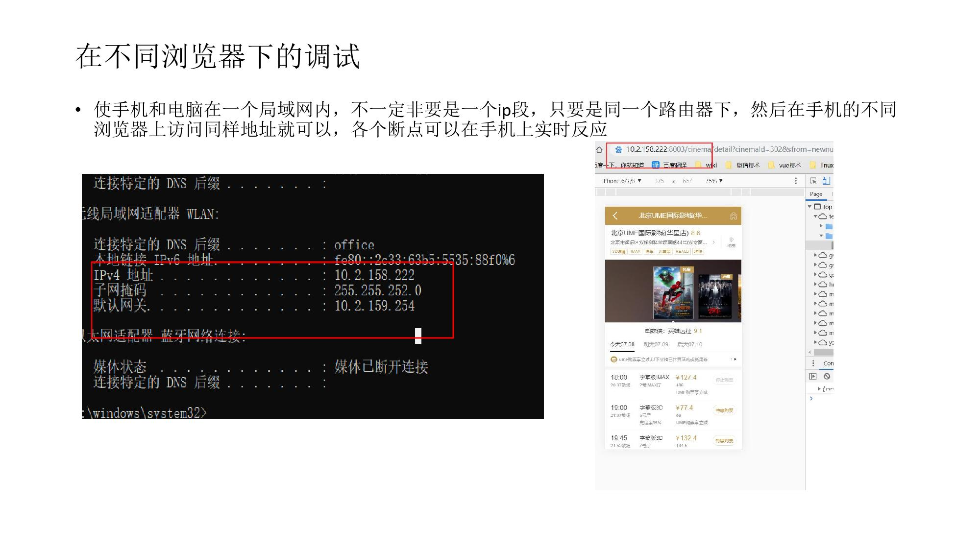980x551 pixels.
Task: Select the 后天07.10 date tab
Action: click(x=689, y=344)
